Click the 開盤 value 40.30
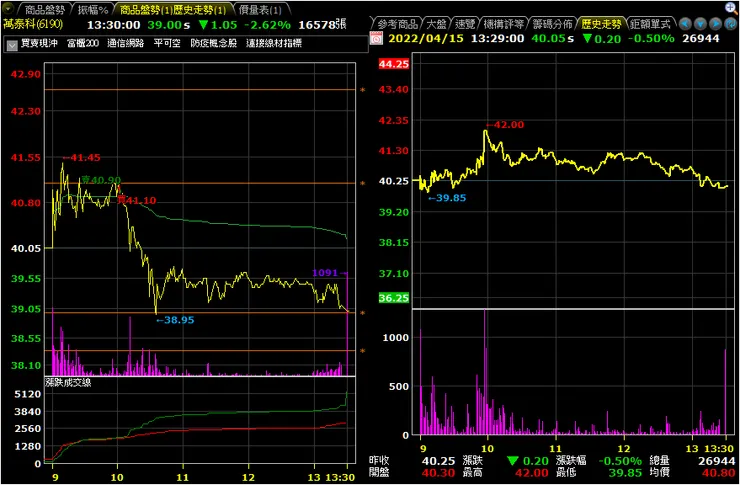This screenshot has height=485, width=740. (x=438, y=473)
